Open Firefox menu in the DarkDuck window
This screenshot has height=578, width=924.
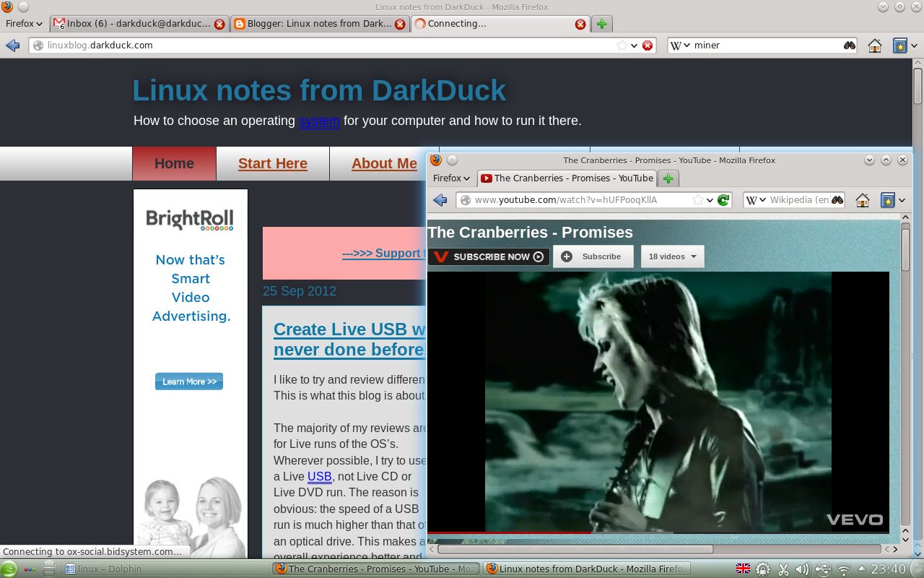point(25,24)
